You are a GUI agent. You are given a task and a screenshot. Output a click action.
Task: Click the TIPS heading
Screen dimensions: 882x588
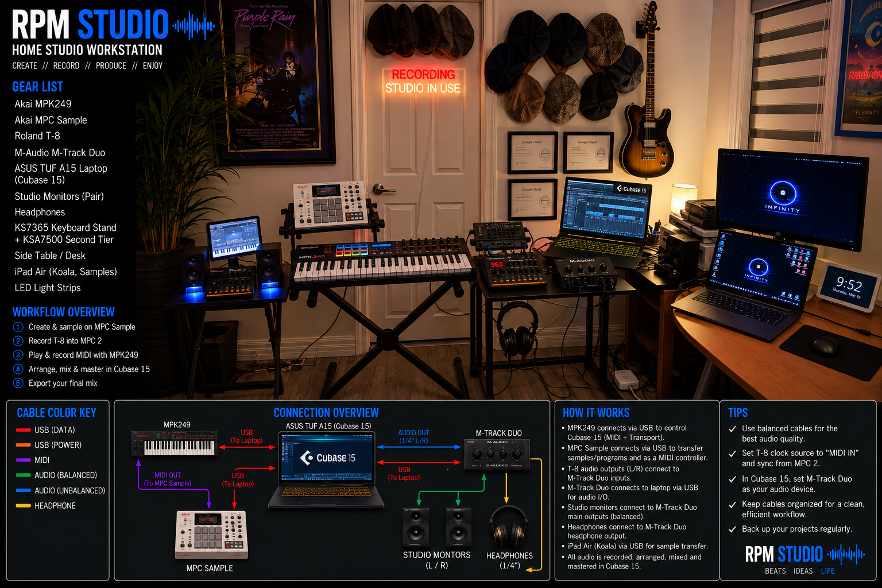pos(738,413)
